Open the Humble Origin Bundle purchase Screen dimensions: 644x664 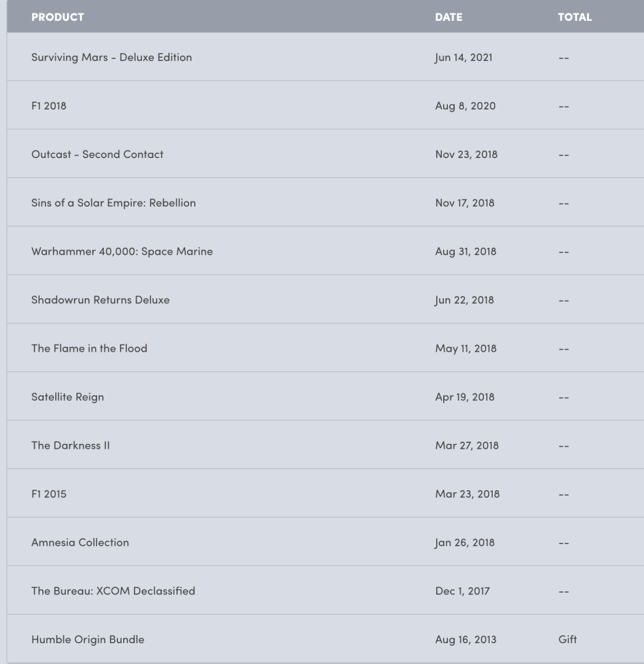(x=88, y=640)
